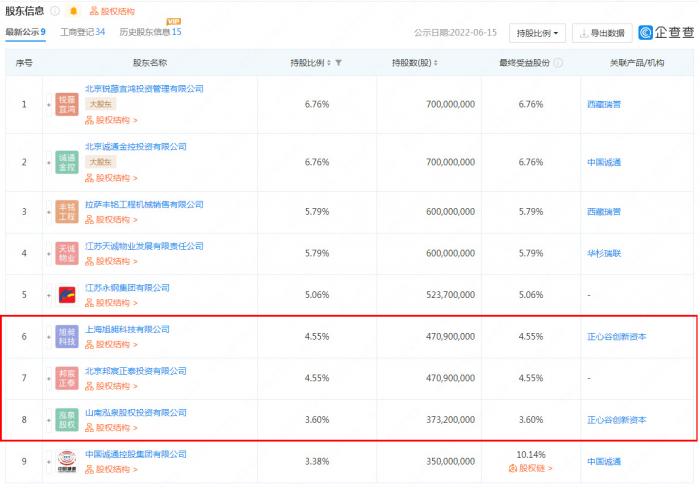Click the 企查查 logo
Viewport: 700px width, 488px height.
pyautogui.click(x=666, y=33)
